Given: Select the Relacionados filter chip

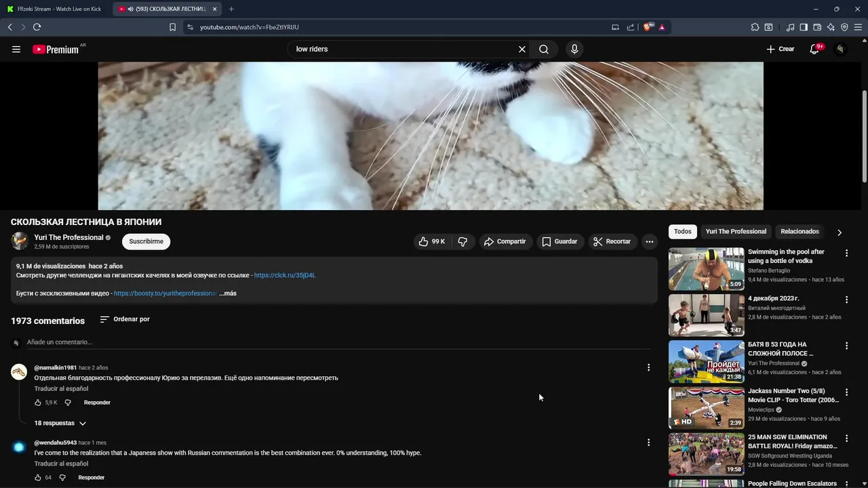Looking at the screenshot, I should click(800, 232).
